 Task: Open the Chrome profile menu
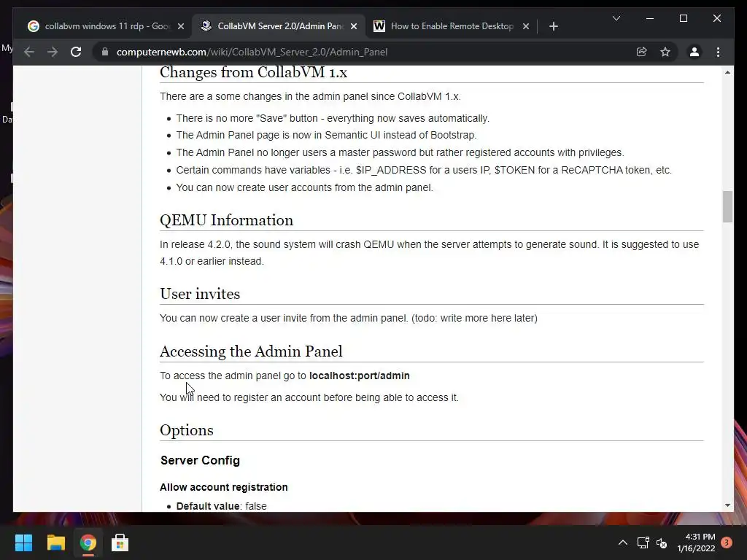694,52
